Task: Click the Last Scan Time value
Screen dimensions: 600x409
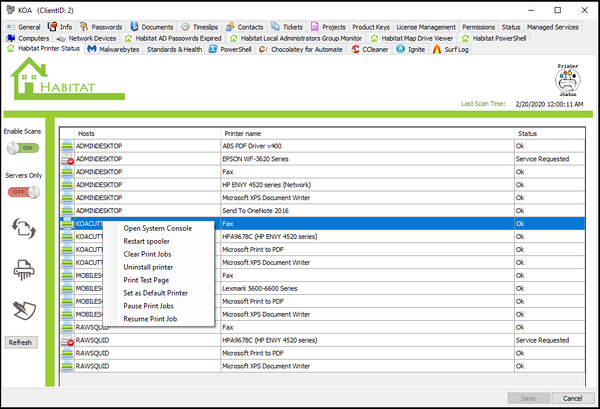Action: coord(549,104)
